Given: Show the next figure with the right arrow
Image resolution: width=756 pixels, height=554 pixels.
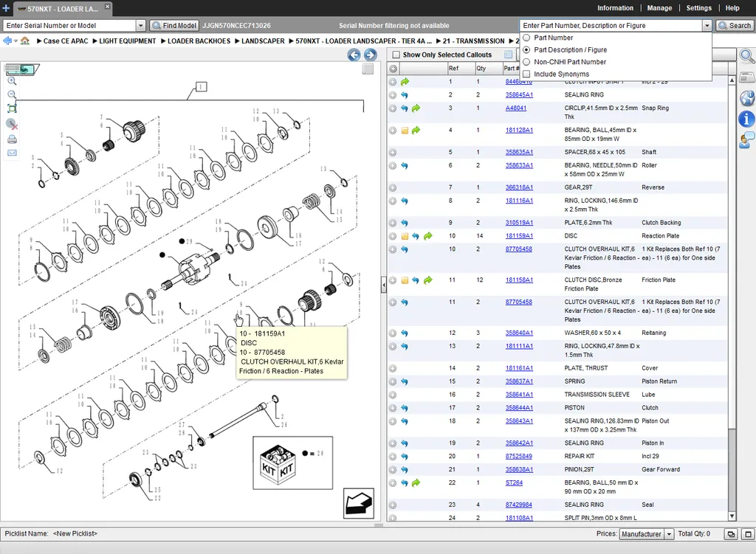Looking at the screenshot, I should [x=371, y=55].
